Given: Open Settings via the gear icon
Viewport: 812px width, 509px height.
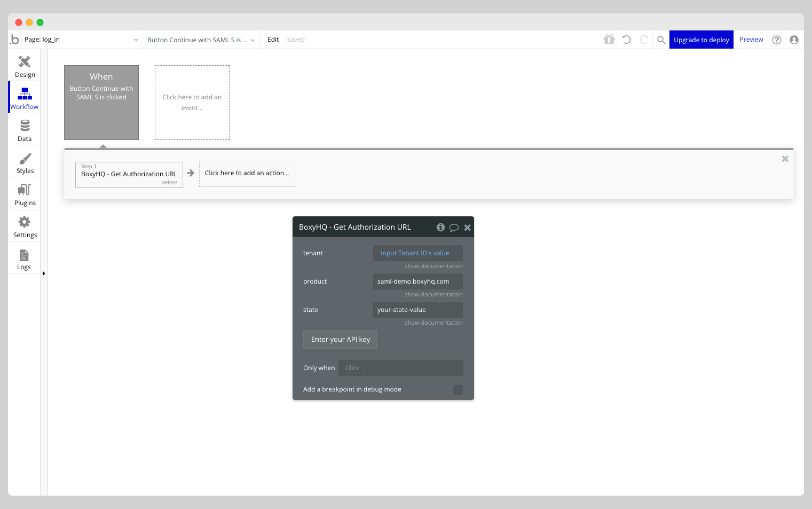Looking at the screenshot, I should (24, 221).
